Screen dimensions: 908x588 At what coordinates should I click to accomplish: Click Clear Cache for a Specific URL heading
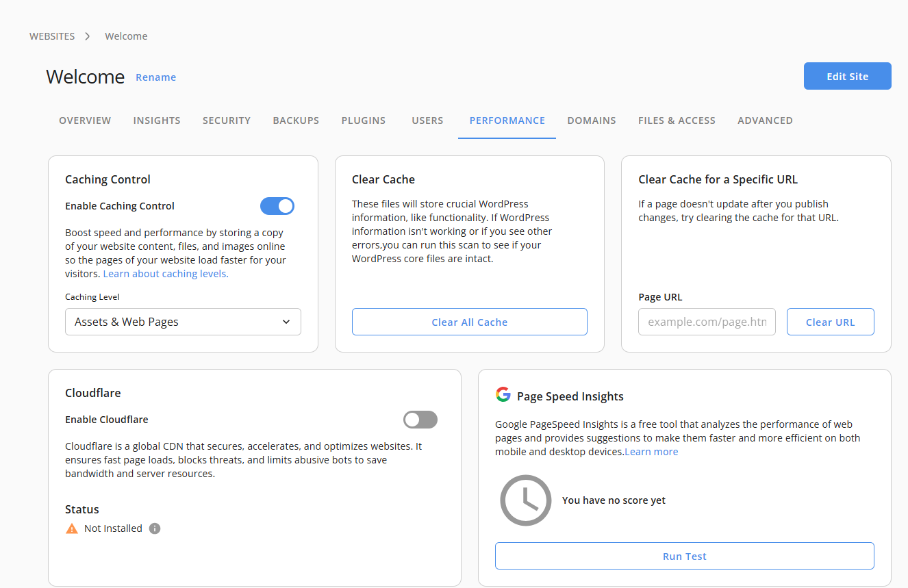(x=718, y=179)
